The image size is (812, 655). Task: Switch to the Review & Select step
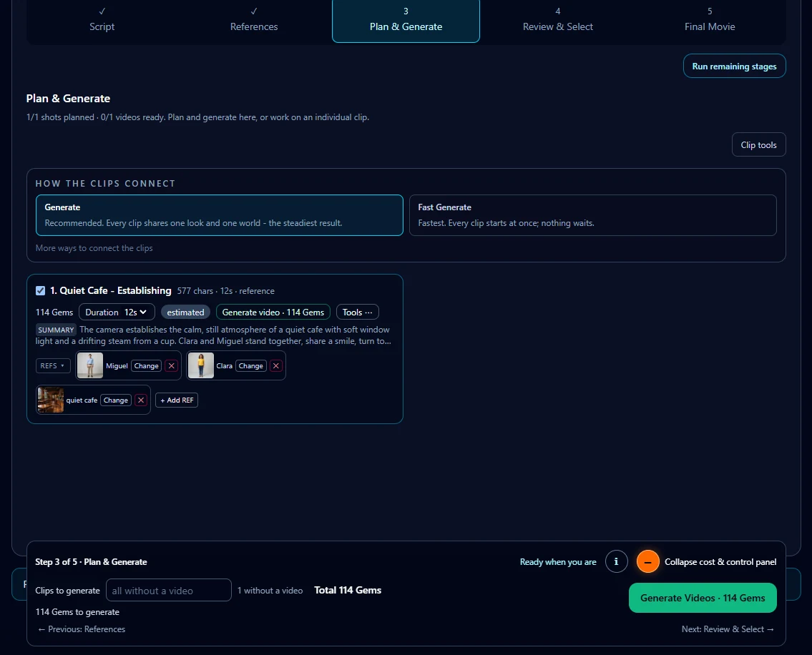click(558, 21)
